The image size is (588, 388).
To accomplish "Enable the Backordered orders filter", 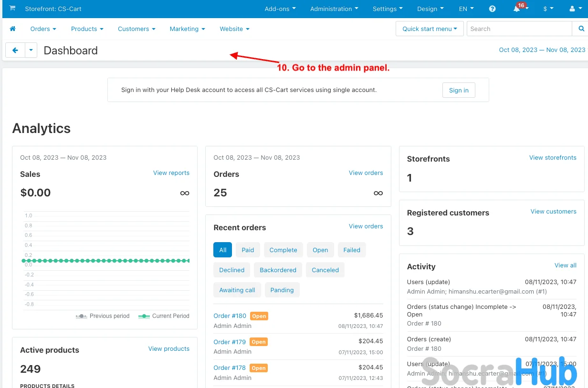I will pos(278,270).
